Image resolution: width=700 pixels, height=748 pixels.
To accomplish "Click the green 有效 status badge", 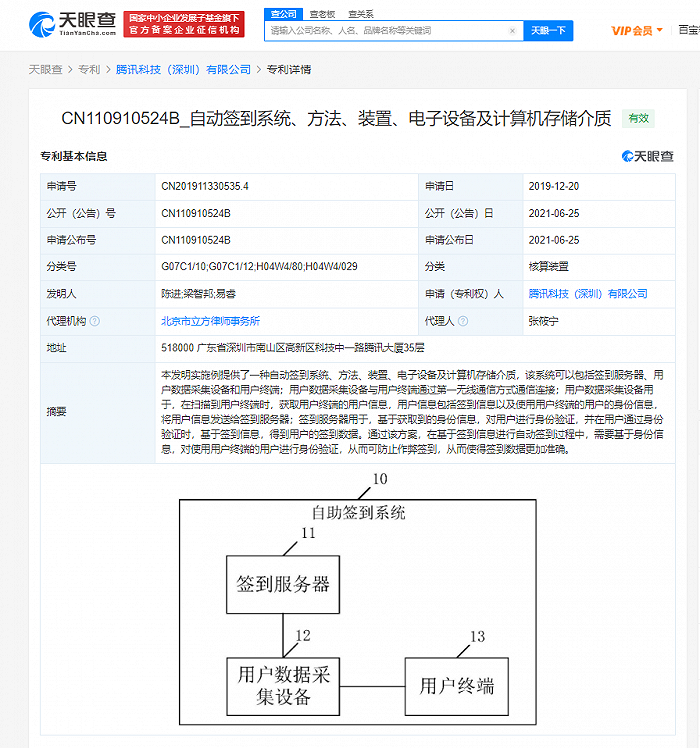I will pos(638,118).
